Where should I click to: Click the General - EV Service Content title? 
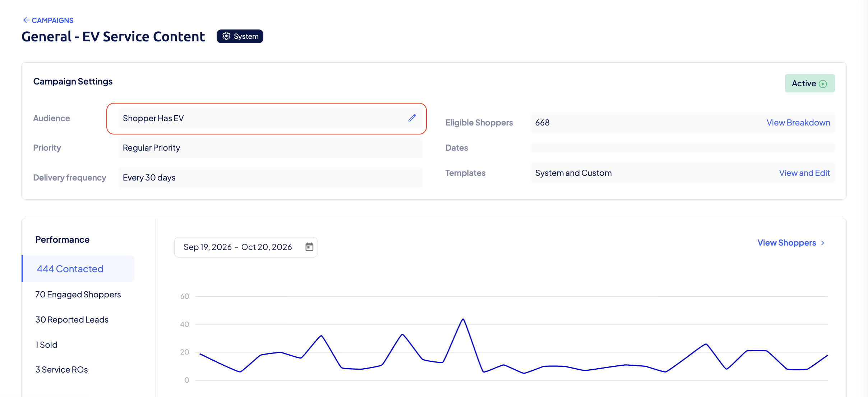113,37
